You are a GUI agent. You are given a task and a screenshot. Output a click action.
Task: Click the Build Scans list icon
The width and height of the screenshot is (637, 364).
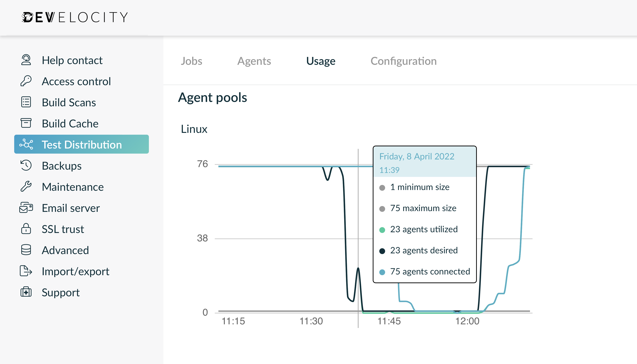pyautogui.click(x=26, y=102)
